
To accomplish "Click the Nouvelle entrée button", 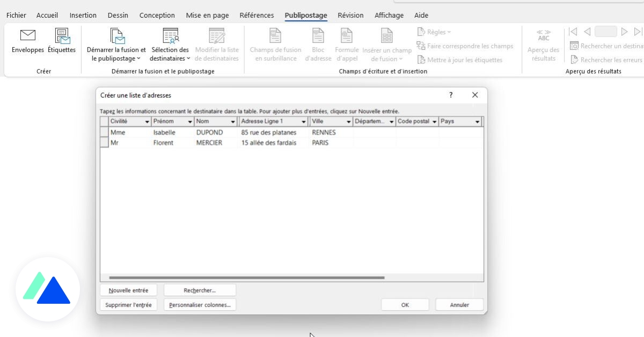I will [128, 289].
